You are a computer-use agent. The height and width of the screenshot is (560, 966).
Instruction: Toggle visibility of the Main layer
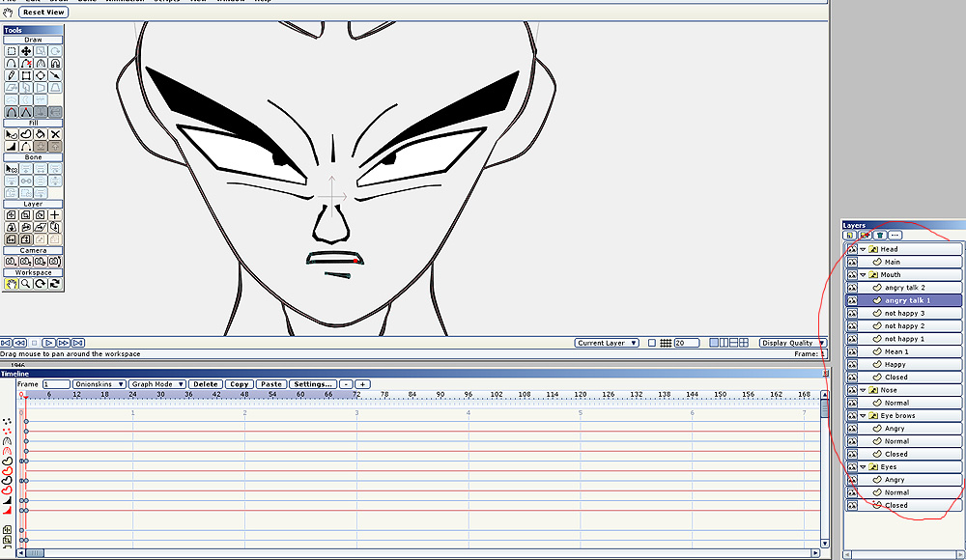852,263
